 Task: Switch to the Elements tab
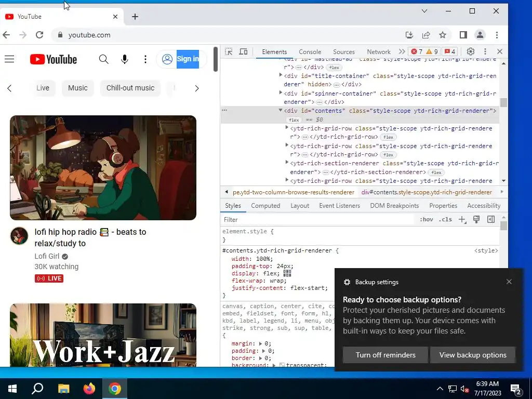[x=274, y=51]
